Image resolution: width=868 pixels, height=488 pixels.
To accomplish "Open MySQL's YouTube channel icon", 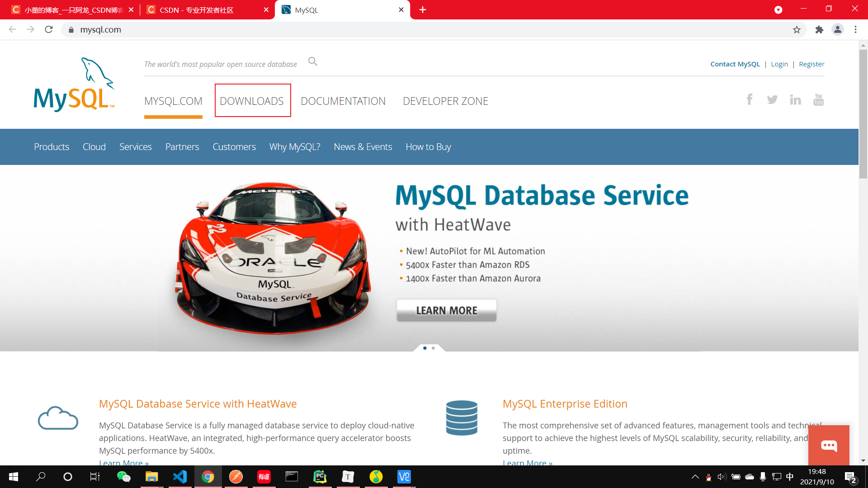I will (818, 99).
